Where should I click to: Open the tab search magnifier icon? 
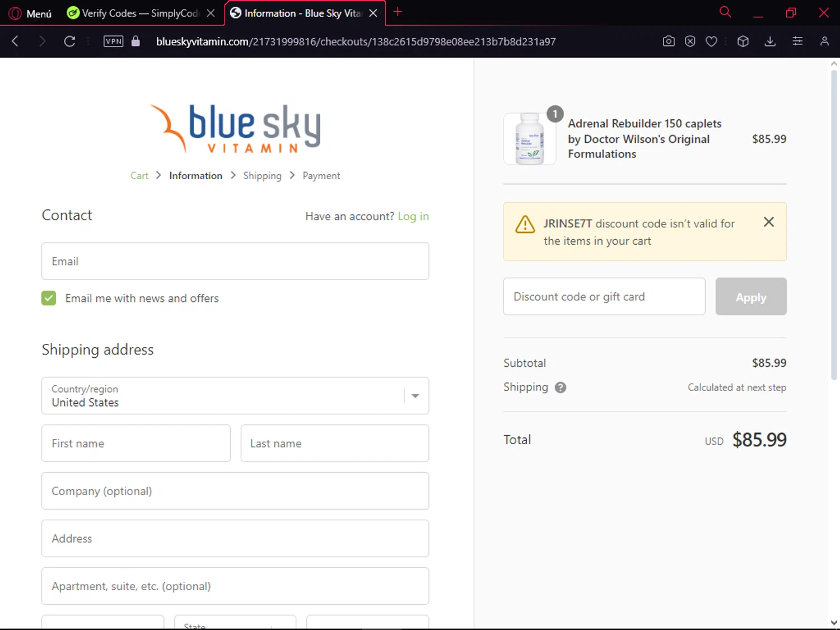click(x=725, y=12)
